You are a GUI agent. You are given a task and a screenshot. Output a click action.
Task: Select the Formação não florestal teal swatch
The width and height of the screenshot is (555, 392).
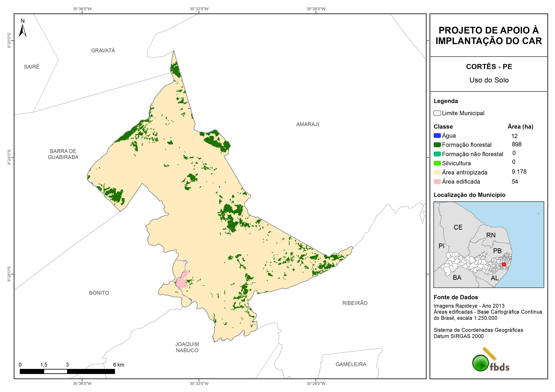click(437, 154)
